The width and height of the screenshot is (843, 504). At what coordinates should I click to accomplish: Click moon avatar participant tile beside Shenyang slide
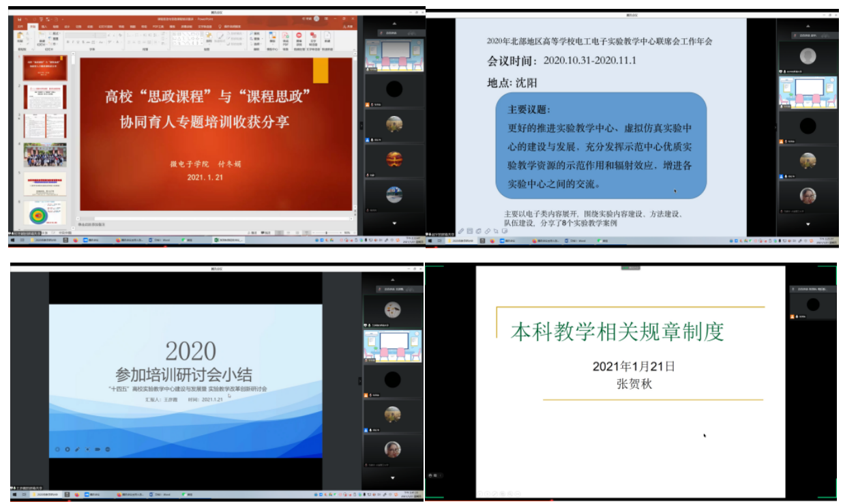click(808, 55)
